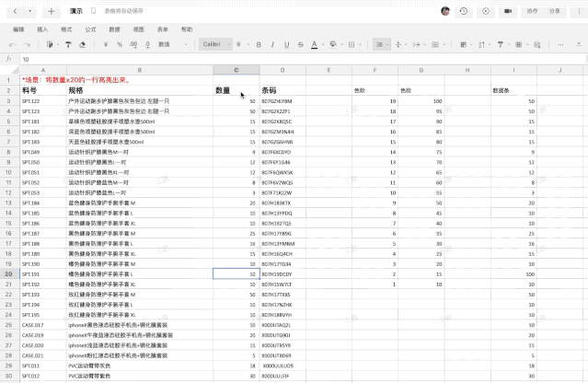The width and height of the screenshot is (588, 383).
Task: Click the font color A icon
Action: [315, 44]
